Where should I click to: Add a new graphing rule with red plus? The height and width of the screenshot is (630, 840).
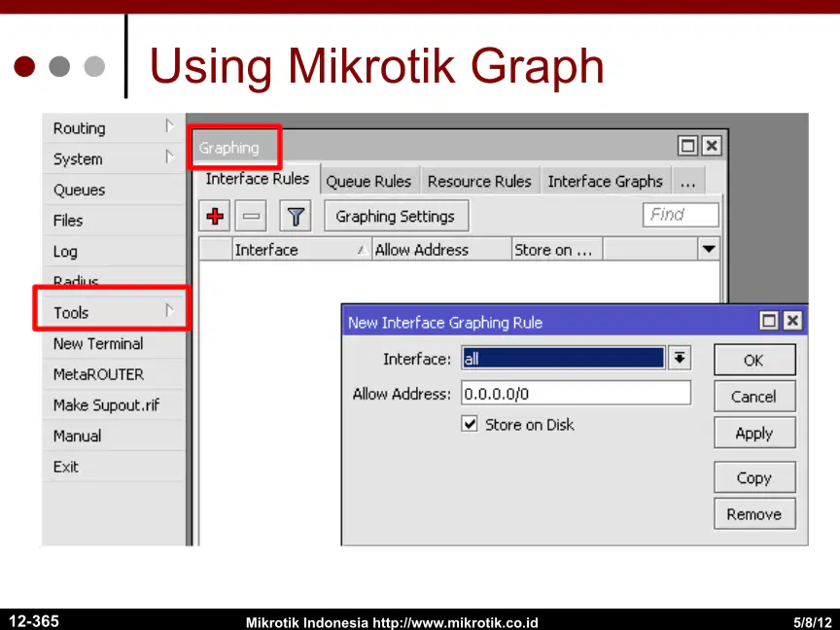pyautogui.click(x=215, y=217)
